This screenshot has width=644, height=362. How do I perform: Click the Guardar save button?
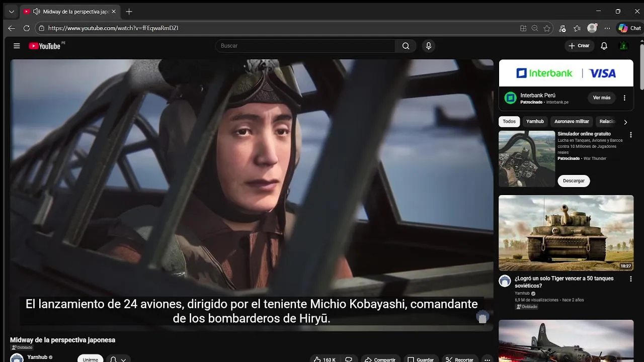click(421, 359)
